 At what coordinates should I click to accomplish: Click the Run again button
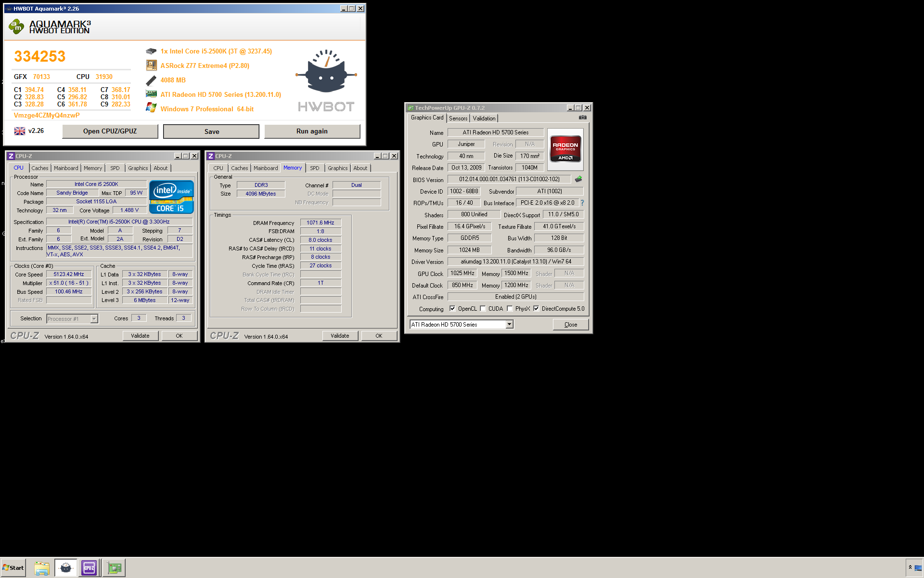[312, 131]
